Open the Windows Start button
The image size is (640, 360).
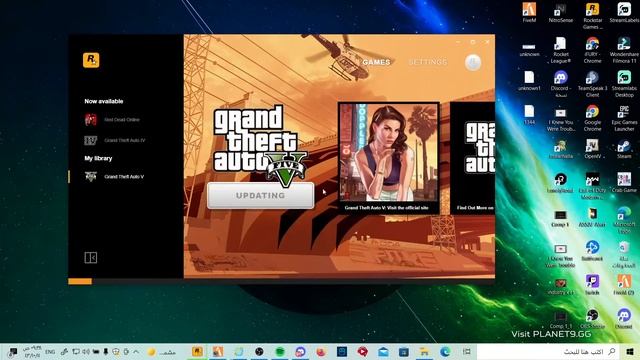coord(630,351)
